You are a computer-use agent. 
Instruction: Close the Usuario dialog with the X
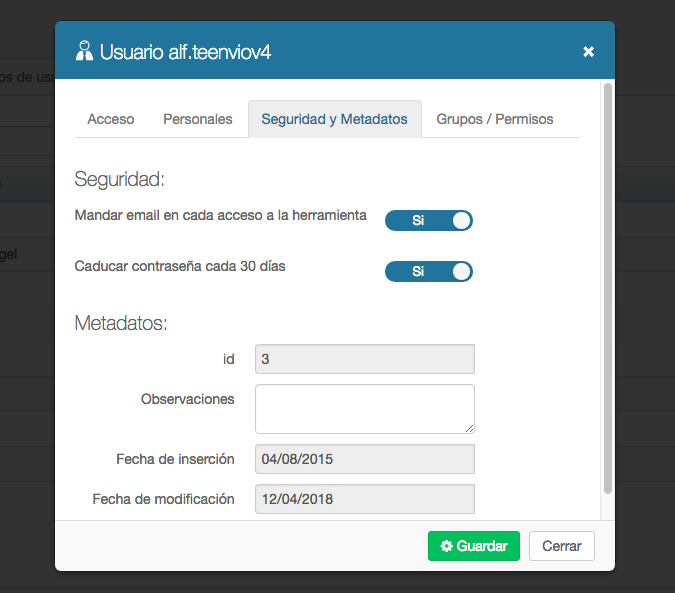588,51
